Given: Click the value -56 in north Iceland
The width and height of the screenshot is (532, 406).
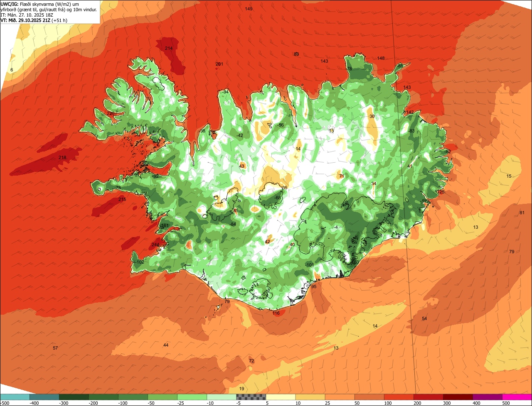Looking at the screenshot, I should [x=281, y=125].
